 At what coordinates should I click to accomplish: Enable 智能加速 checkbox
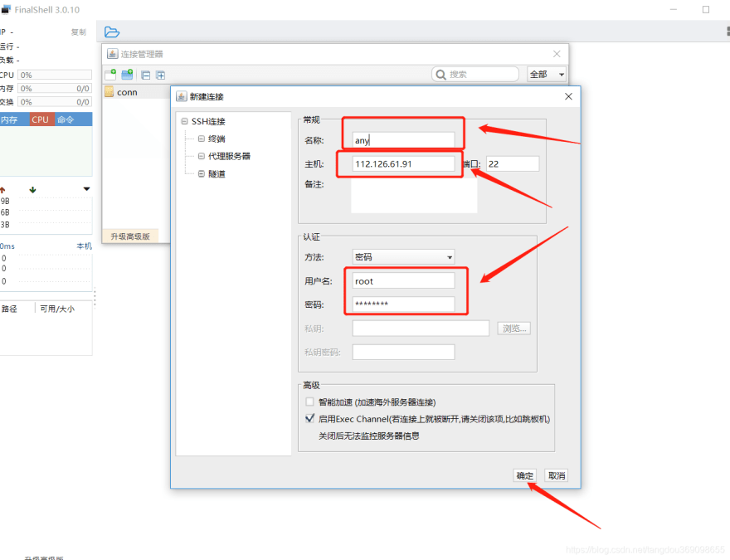coord(309,402)
